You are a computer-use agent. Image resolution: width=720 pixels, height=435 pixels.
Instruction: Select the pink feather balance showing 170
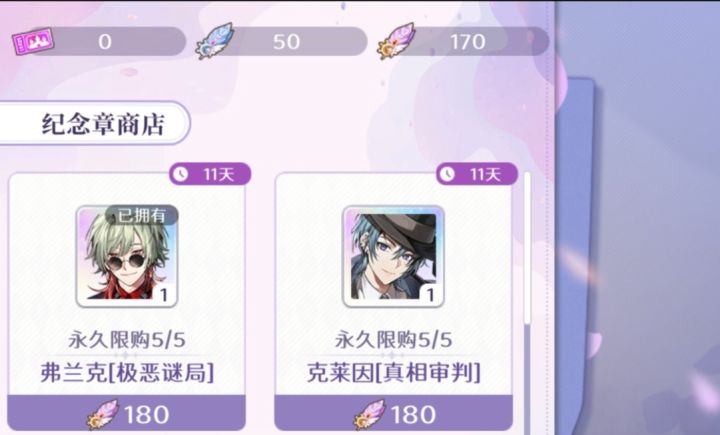467,42
